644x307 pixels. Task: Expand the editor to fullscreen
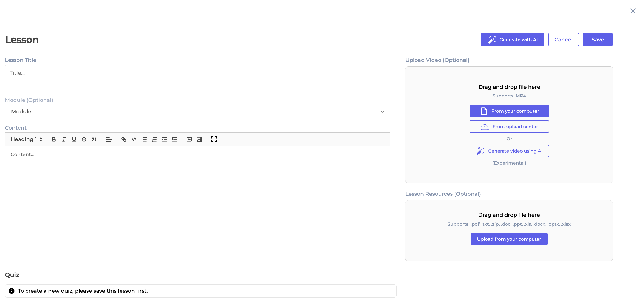click(x=214, y=139)
